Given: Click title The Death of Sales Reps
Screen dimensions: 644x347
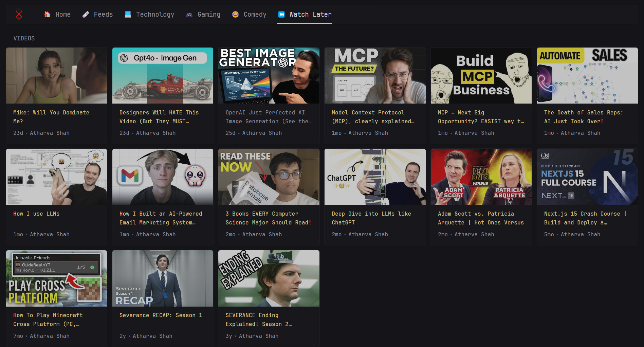Looking at the screenshot, I should (x=584, y=117).
